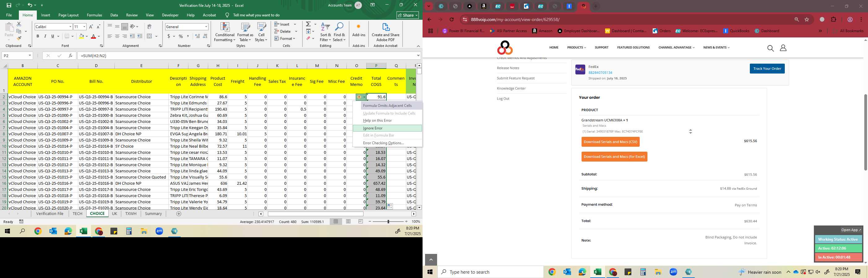Open the Data ribbon tab
The image size is (868, 278).
[114, 15]
